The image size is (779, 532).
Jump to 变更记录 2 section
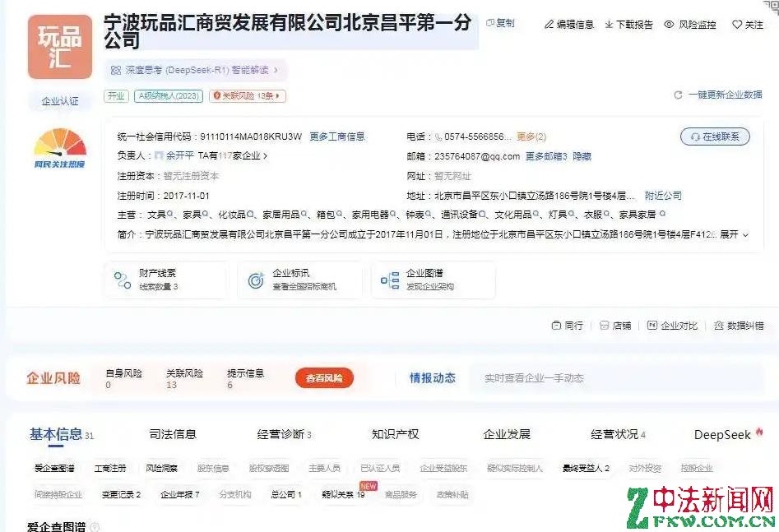pyautogui.click(x=121, y=495)
